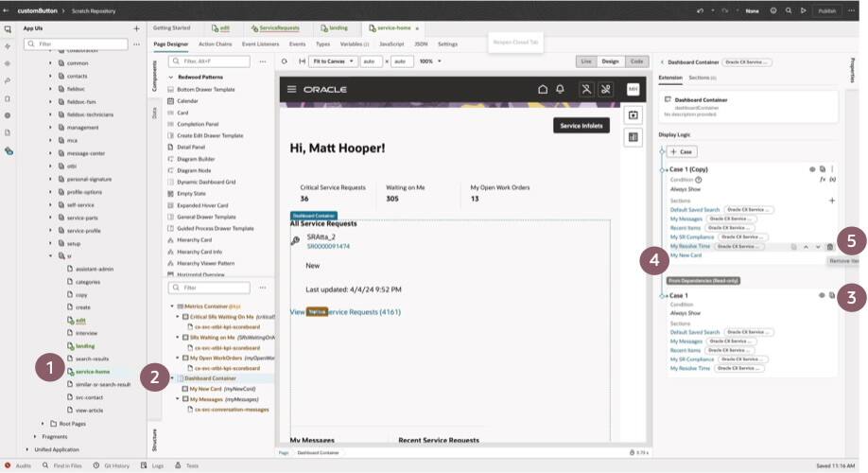Move My Resolve Time down with arrow
Viewport: 868px width, 473px height.
tap(818, 247)
